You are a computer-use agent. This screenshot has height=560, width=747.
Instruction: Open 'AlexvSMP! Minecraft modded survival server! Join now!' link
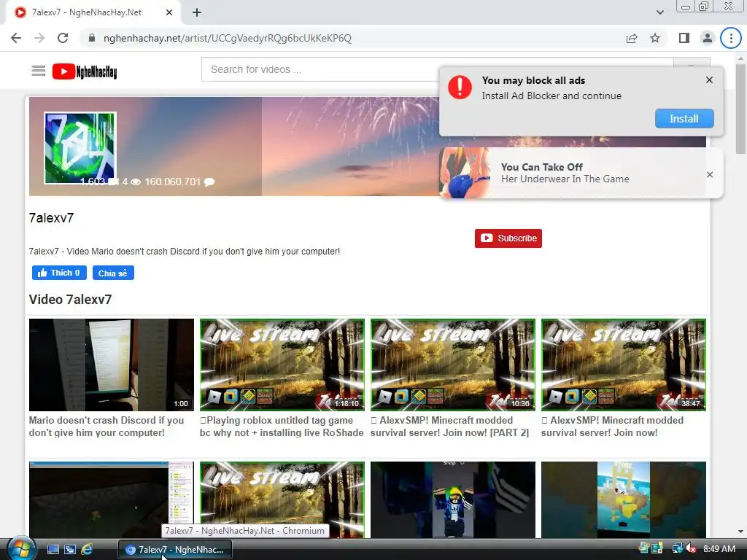612,427
